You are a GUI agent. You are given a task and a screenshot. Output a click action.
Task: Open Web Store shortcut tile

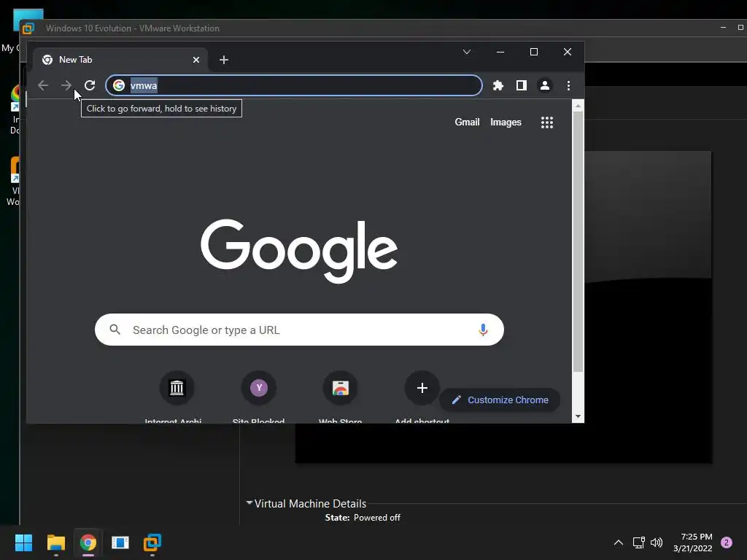point(340,388)
